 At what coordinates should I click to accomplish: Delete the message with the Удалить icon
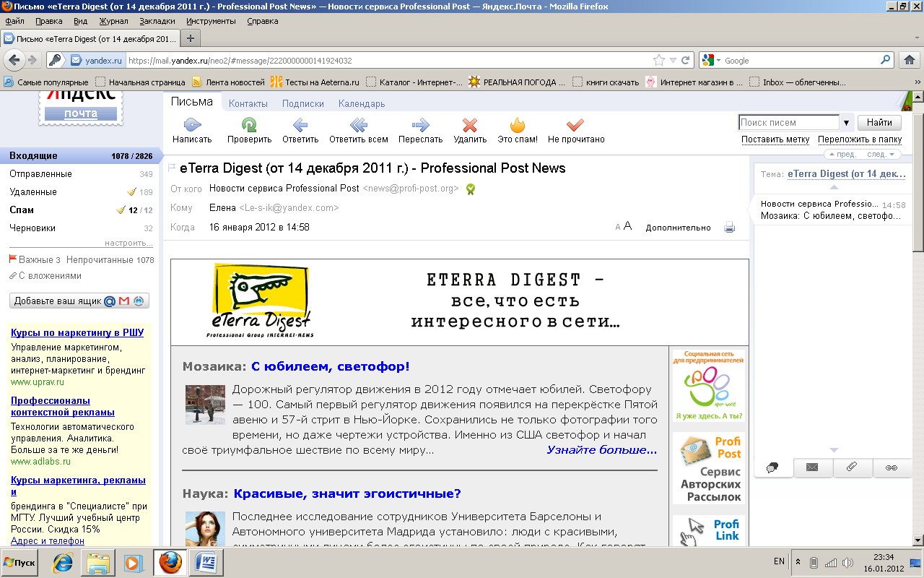click(x=470, y=124)
